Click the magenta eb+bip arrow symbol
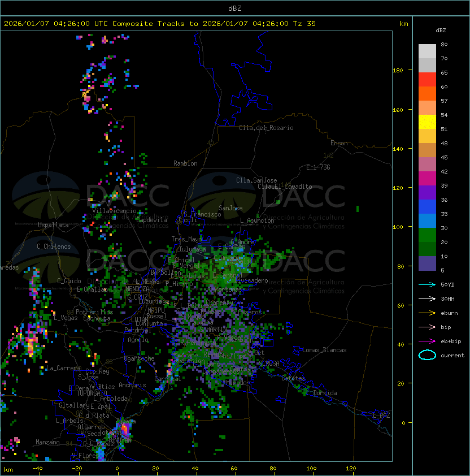Screen dimensions: 470x476 (x=427, y=341)
